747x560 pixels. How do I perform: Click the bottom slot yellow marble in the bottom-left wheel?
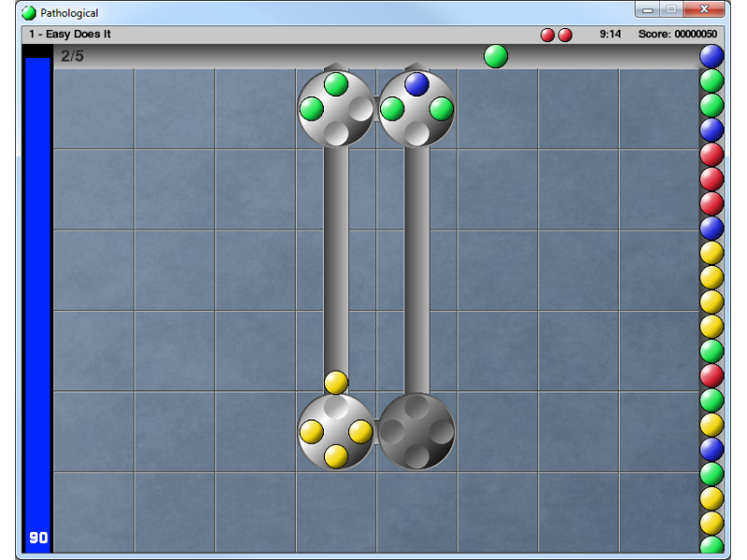tap(336, 455)
